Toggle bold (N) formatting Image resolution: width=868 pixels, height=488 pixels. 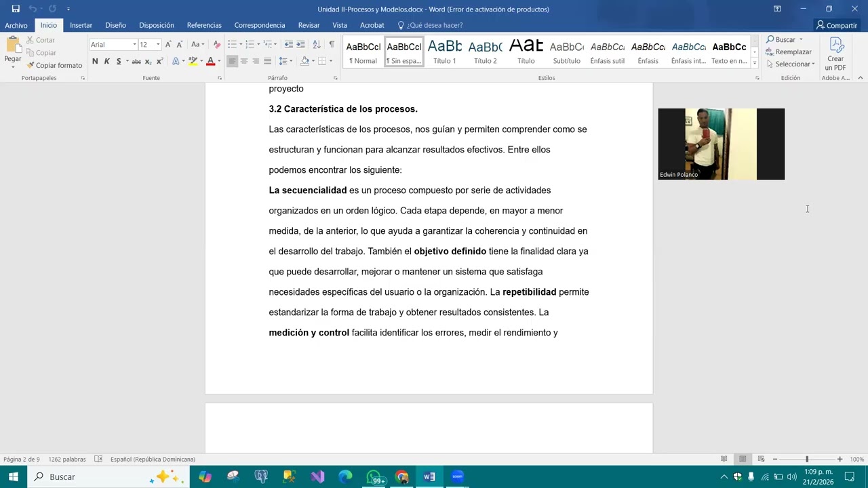(x=95, y=61)
